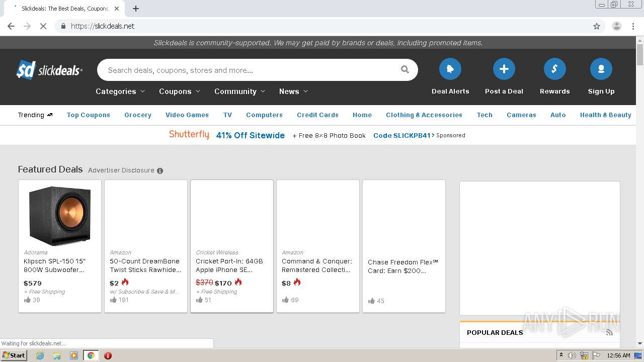Open Command & Conquer Remastered deal
644x362 pixels.
(317, 265)
